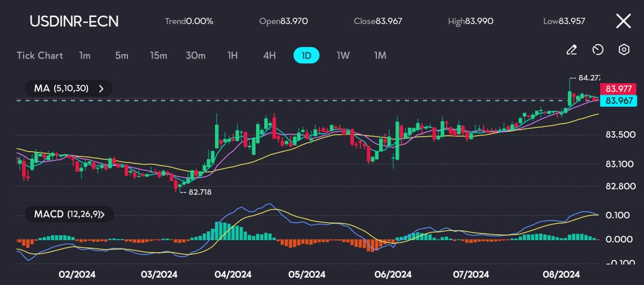Image resolution: width=644 pixels, height=285 pixels.
Task: Click the MACD 0.000 axis label
Action: pyautogui.click(x=618, y=239)
